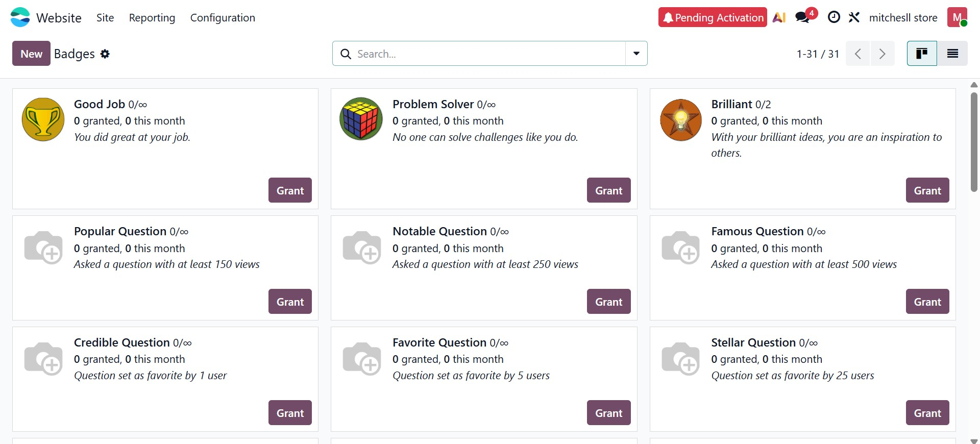Viewport: 980px width, 444px height.
Task: Click the Problem Solver Rubik's cube image
Action: point(361,119)
